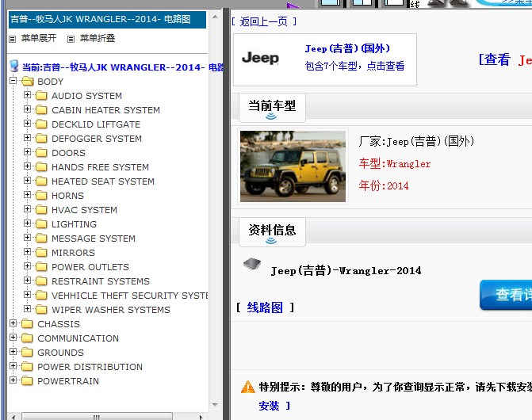Click the horizontal scrollbar left arrow
This screenshot has width=532, height=420.
point(13,417)
